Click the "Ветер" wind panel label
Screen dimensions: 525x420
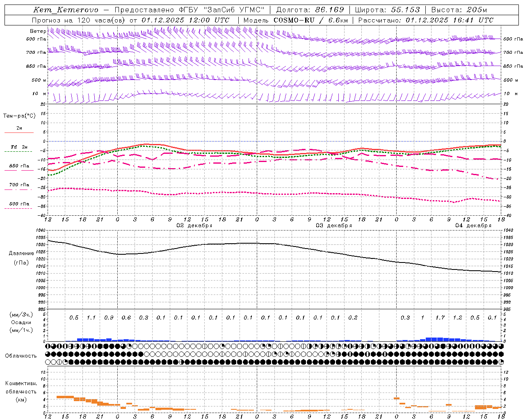pyautogui.click(x=38, y=31)
